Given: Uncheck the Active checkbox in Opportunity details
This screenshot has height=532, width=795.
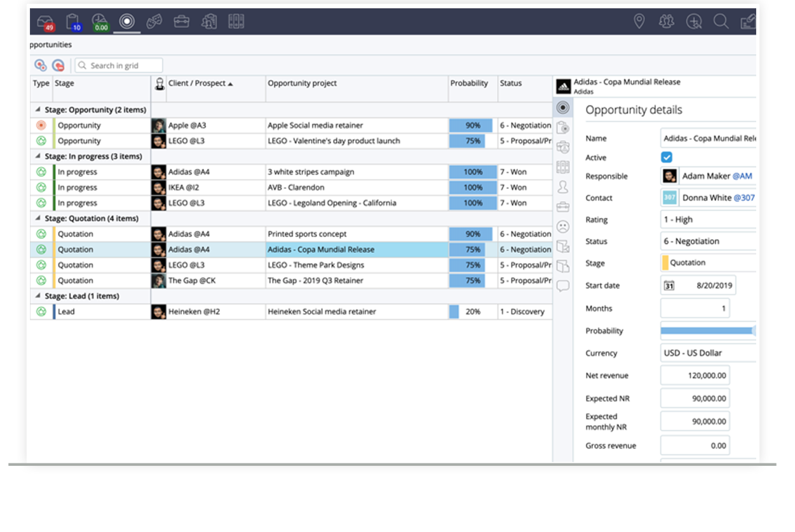Looking at the screenshot, I should point(668,157).
